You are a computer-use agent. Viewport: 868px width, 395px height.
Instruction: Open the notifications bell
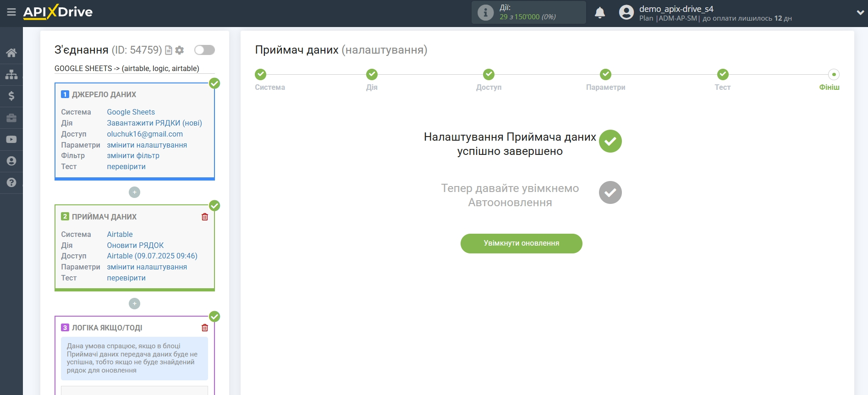coord(600,13)
